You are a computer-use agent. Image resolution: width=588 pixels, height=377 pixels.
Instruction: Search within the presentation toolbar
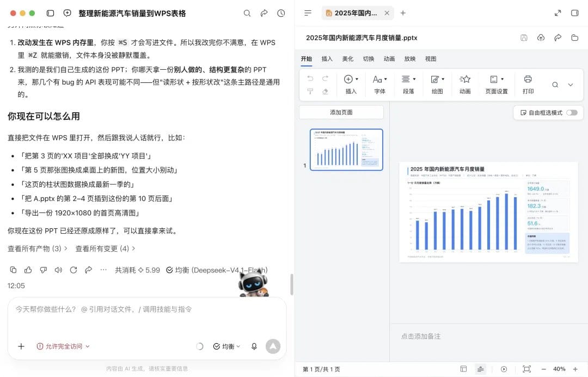(x=555, y=85)
